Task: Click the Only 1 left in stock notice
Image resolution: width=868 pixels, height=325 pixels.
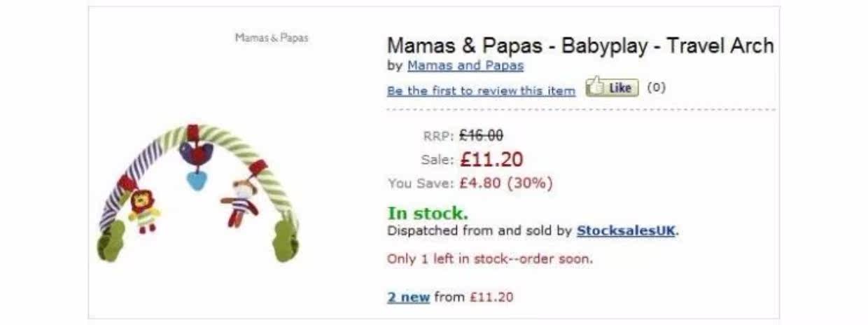Action: point(489,258)
